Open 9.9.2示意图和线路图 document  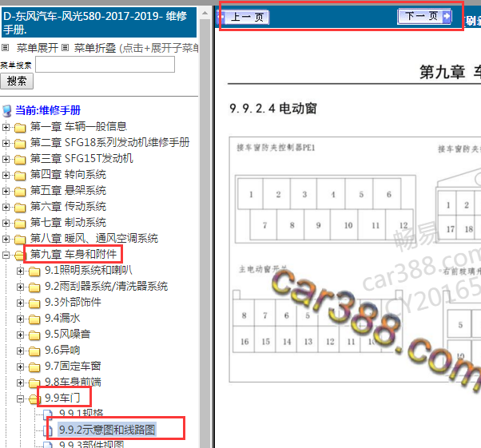click(107, 430)
